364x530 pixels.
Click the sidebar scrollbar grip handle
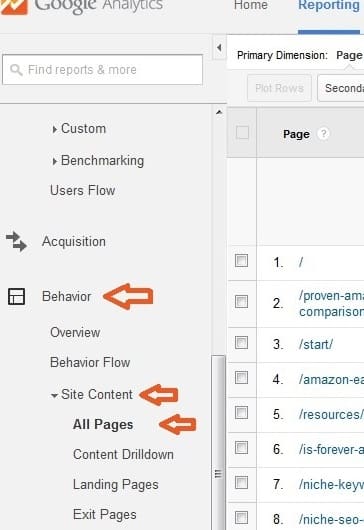(218, 474)
